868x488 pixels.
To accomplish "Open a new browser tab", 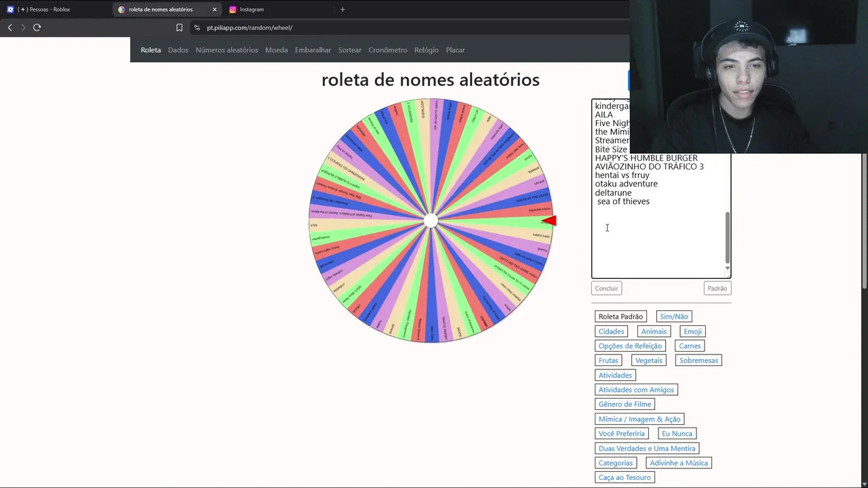I will pyautogui.click(x=342, y=9).
